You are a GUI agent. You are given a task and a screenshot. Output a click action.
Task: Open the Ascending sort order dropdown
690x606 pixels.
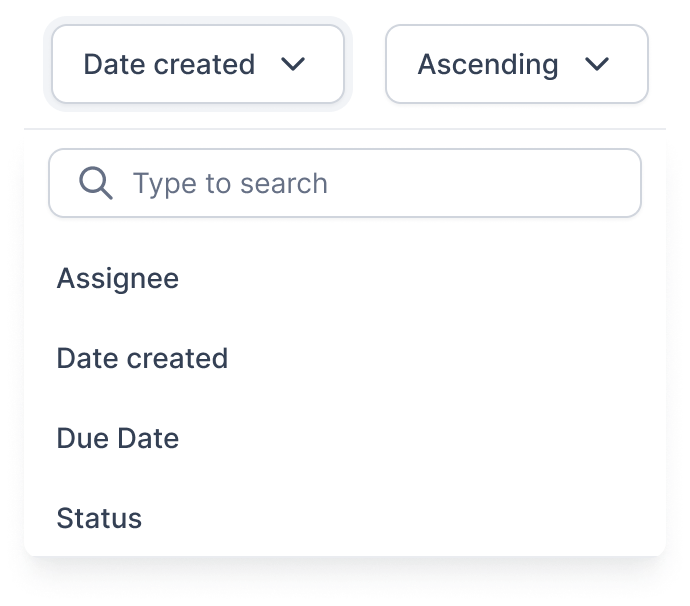coord(517,64)
